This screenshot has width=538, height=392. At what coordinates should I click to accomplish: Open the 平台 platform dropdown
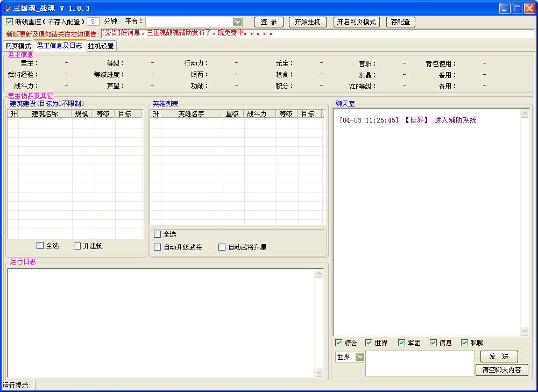tap(237, 22)
